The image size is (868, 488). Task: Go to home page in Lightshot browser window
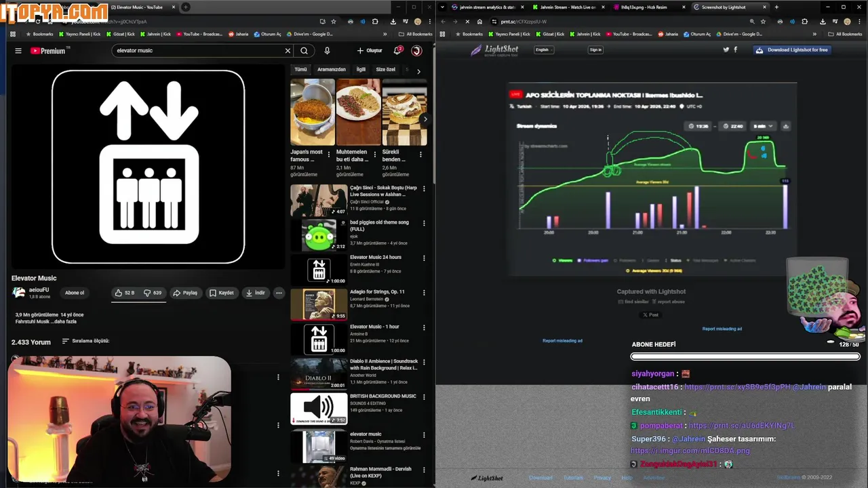click(x=479, y=22)
